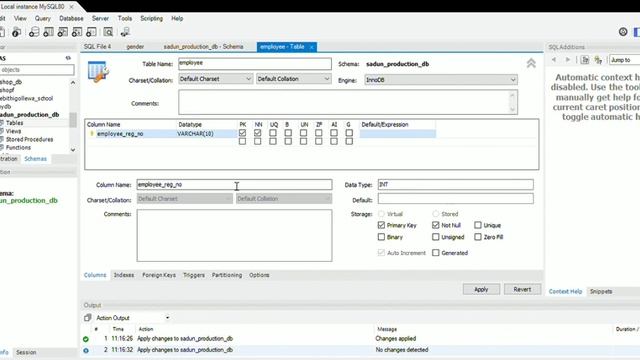This screenshot has width=640, height=360.
Task: Open the Query menu
Action: pos(42,18)
